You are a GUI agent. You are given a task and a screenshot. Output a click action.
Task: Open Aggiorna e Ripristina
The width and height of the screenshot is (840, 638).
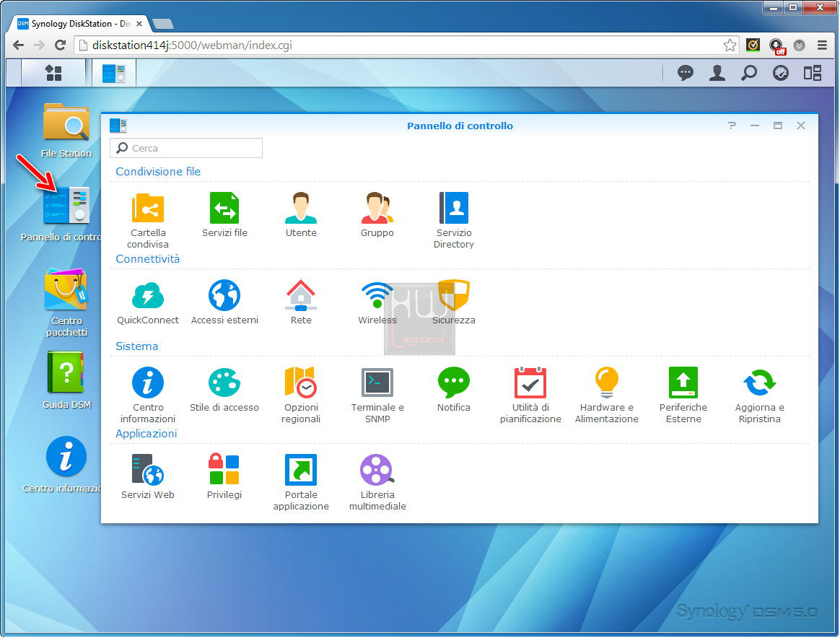pyautogui.click(x=760, y=395)
